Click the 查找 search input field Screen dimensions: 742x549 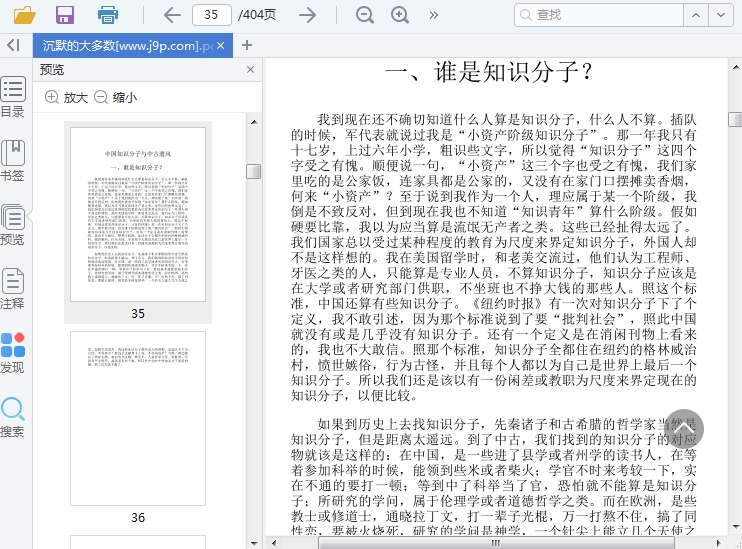[599, 15]
